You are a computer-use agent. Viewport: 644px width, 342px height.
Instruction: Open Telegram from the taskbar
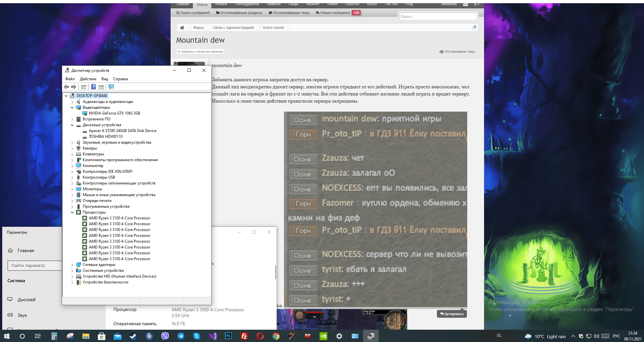[181, 336]
